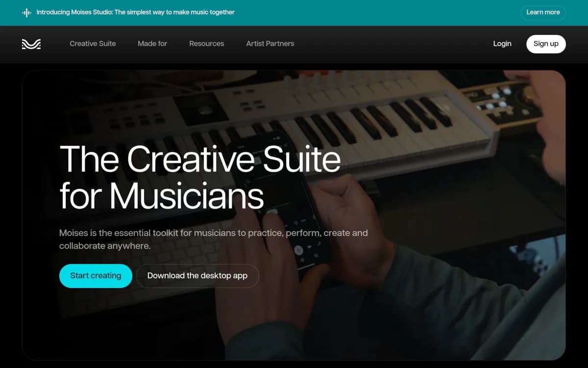Click the Moises logo icon
The width and height of the screenshot is (588, 368).
click(x=31, y=44)
